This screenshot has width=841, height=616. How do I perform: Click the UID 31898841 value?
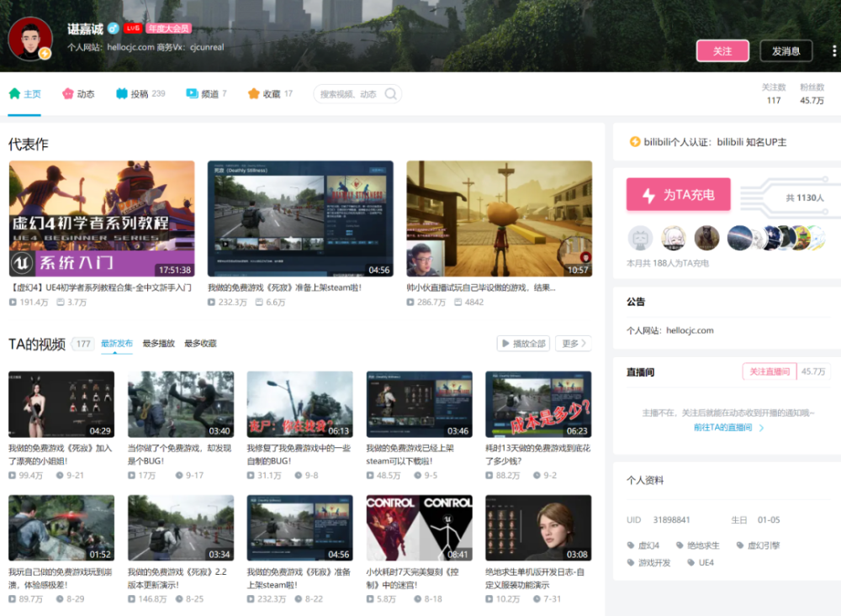[x=671, y=519]
